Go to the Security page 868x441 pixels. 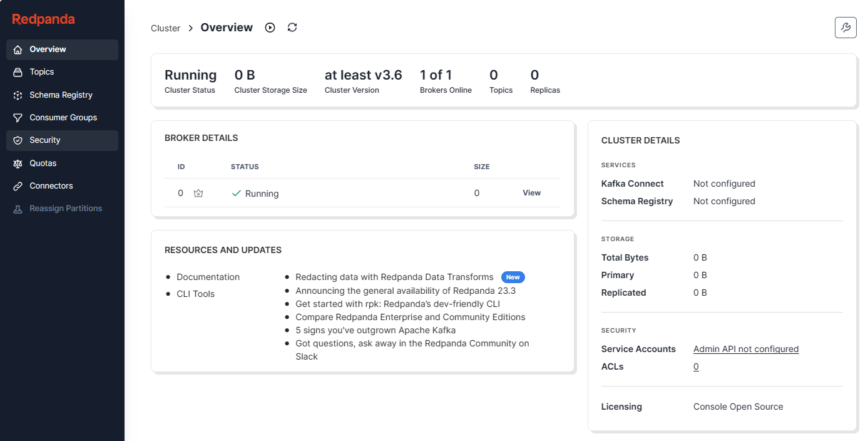coord(45,140)
